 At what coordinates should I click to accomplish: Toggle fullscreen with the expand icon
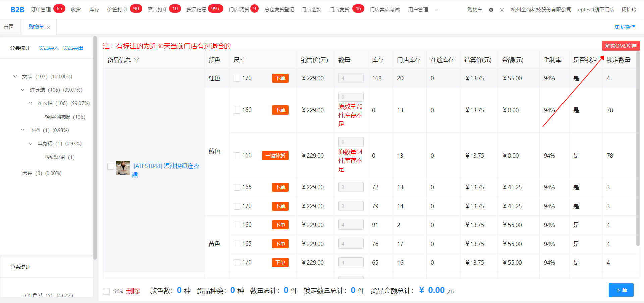[502, 10]
